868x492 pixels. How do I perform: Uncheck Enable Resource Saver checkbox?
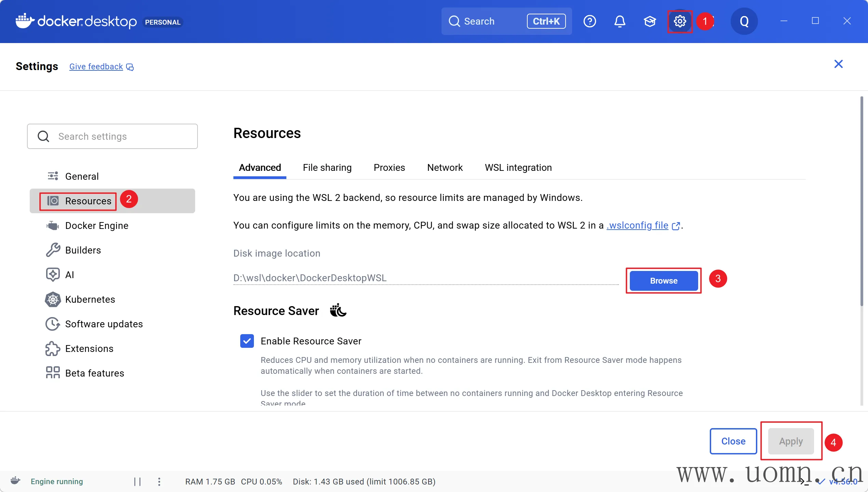coord(247,341)
